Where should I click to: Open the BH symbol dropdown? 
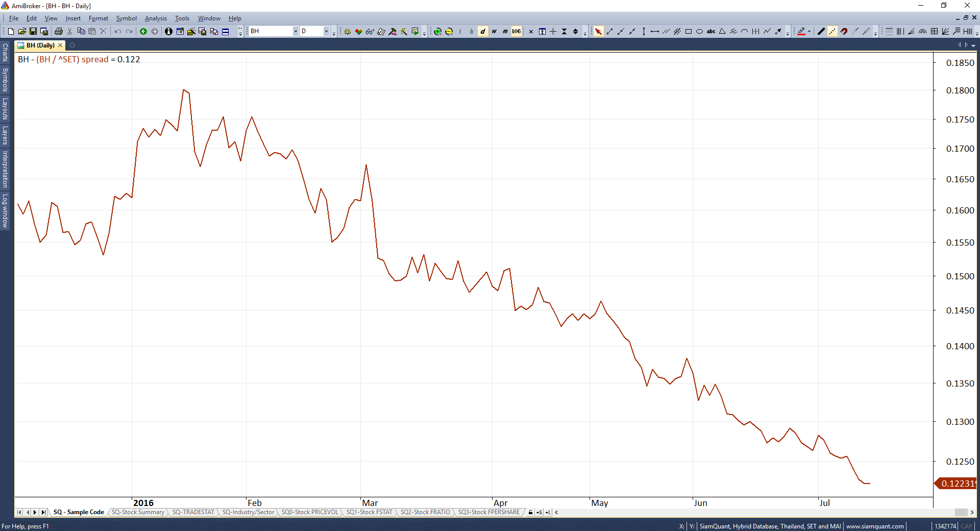(x=295, y=32)
